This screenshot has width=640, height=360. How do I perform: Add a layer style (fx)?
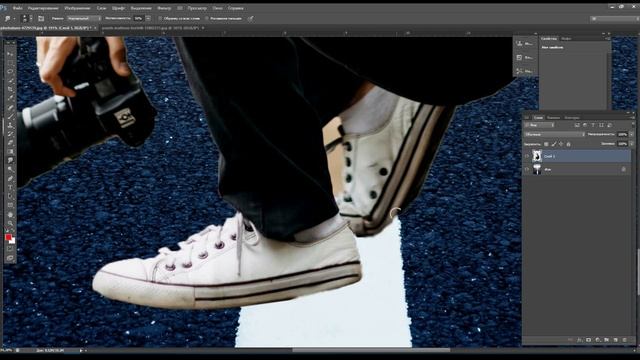(579, 340)
